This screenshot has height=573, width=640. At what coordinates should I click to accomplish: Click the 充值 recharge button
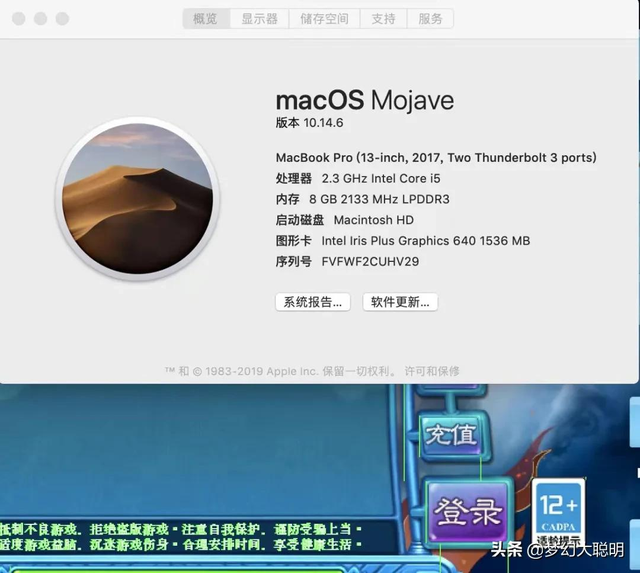(x=451, y=436)
